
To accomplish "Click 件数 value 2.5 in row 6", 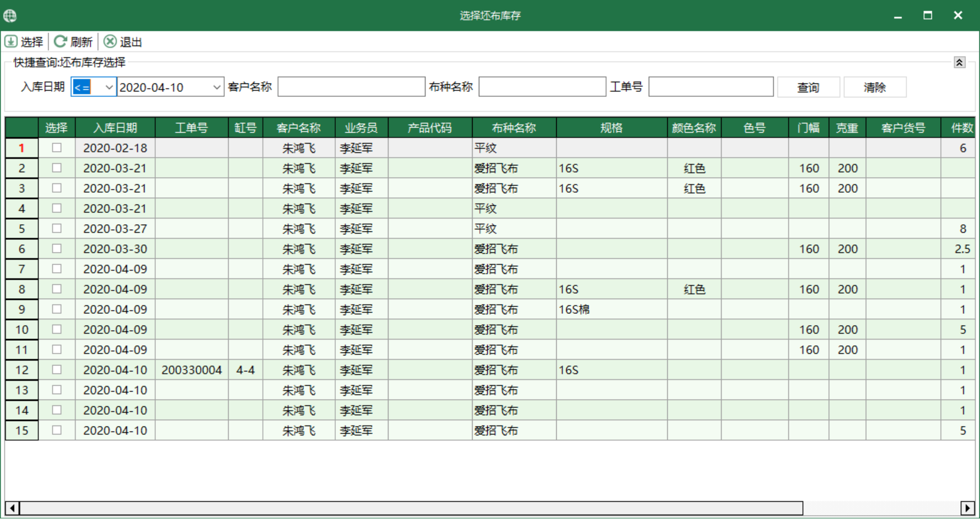I will pos(958,249).
